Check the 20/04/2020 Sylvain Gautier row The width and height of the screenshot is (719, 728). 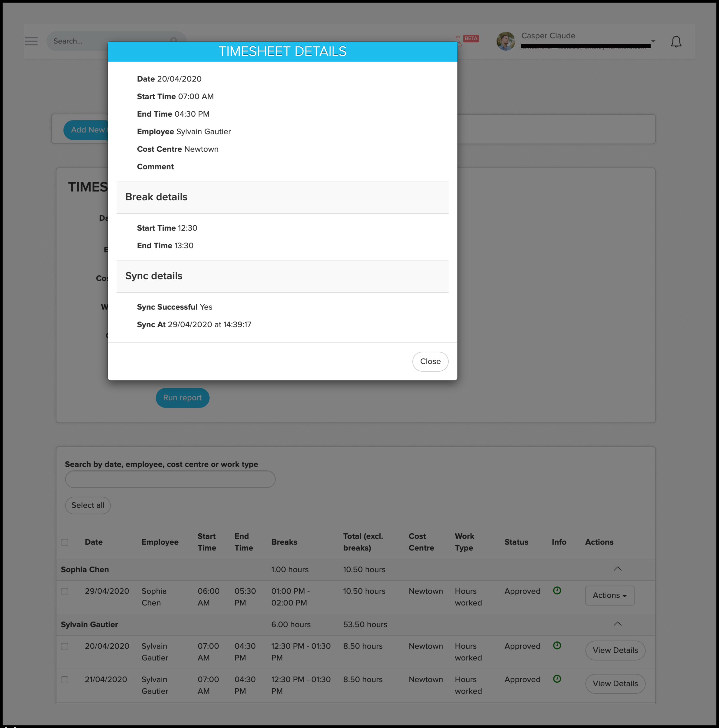pyautogui.click(x=65, y=646)
